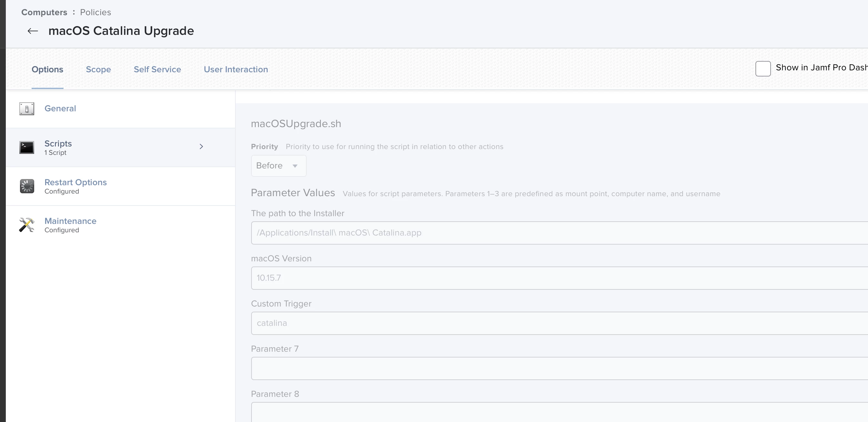Click the macOSUpgrade.sh script title
Viewport: 868px width, 422px height.
[x=296, y=124]
